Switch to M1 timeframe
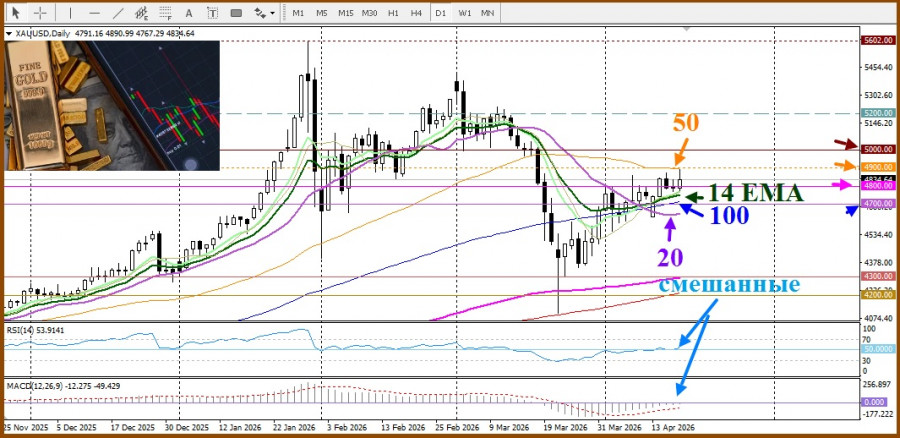This screenshot has height=438, width=900. click(x=298, y=13)
